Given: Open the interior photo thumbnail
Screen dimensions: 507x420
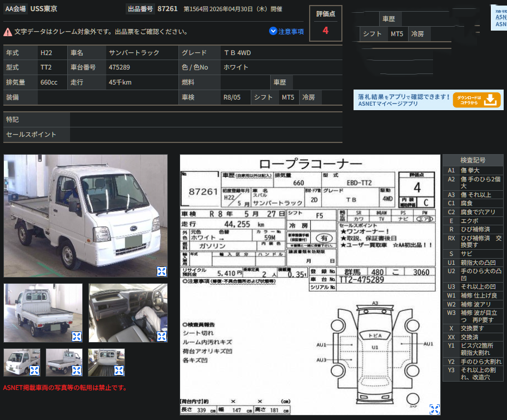Looking at the screenshot, I should (x=128, y=313).
